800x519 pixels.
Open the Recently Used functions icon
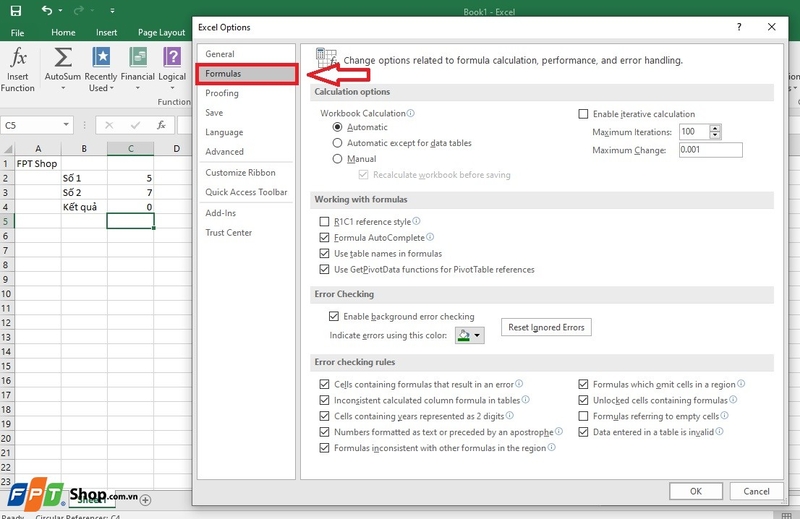tap(101, 57)
